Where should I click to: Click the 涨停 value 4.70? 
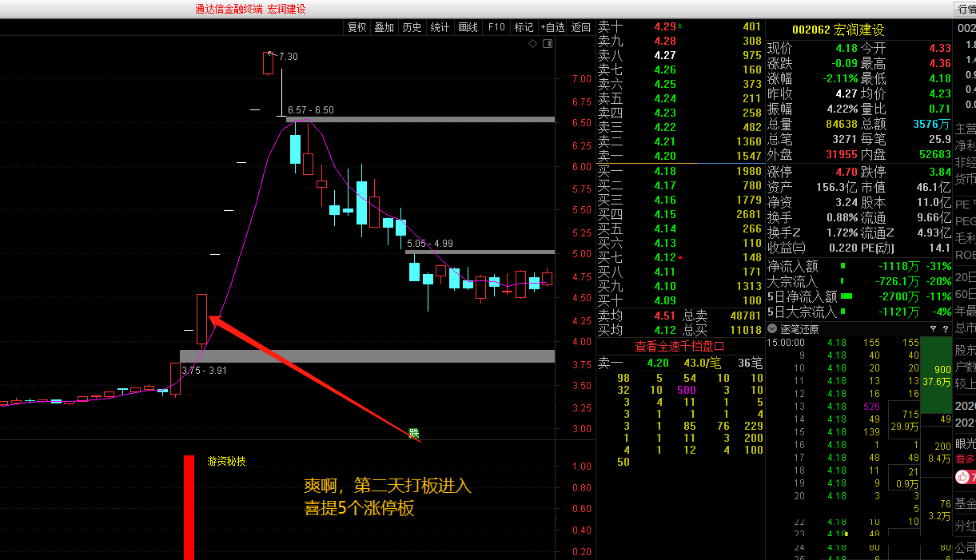[847, 172]
